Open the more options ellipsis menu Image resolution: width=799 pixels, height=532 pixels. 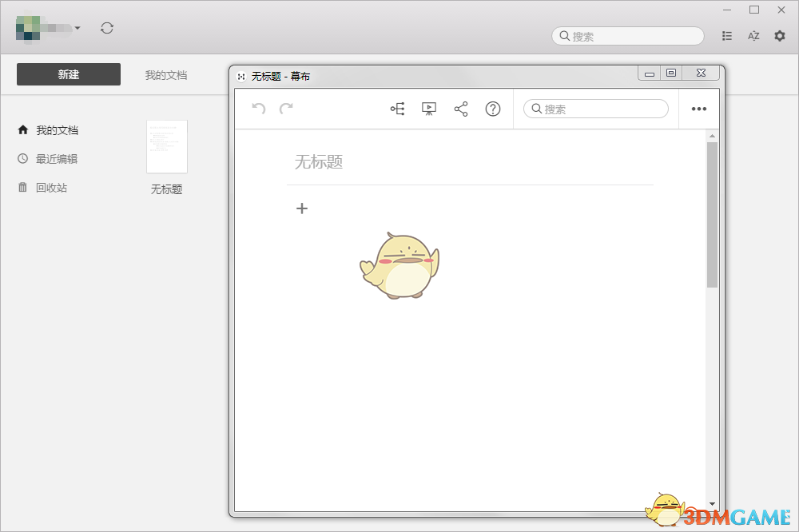tap(699, 109)
